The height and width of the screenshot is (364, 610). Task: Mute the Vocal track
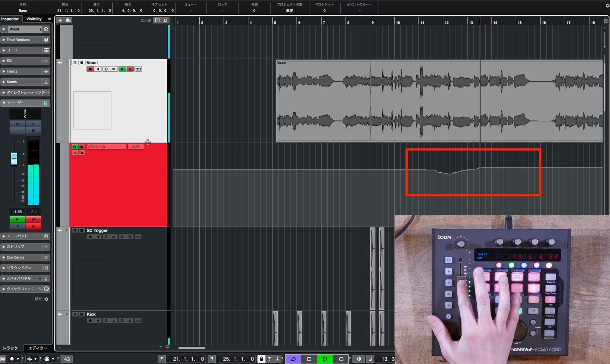[x=75, y=63]
